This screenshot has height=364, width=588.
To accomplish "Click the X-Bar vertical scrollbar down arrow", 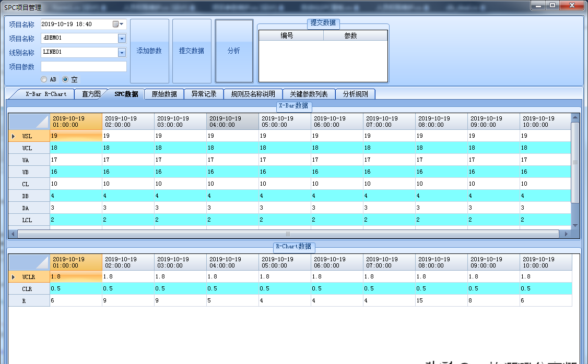I will click(x=575, y=225).
